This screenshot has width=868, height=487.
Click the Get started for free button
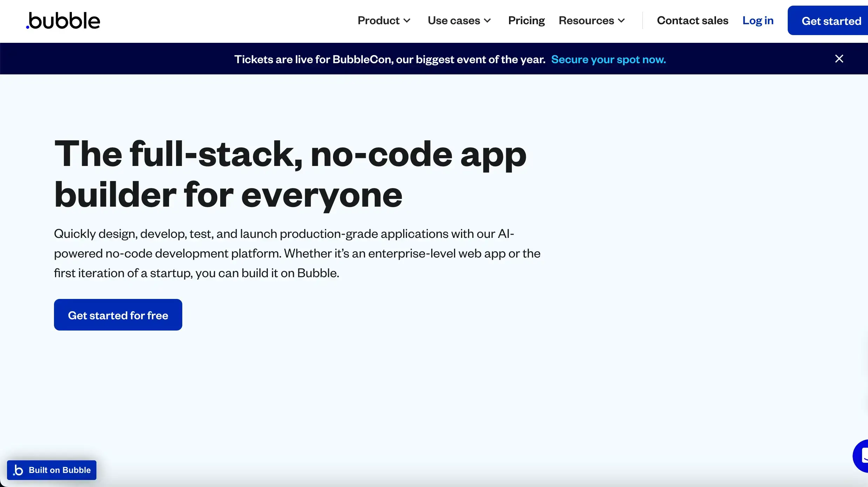pos(118,315)
